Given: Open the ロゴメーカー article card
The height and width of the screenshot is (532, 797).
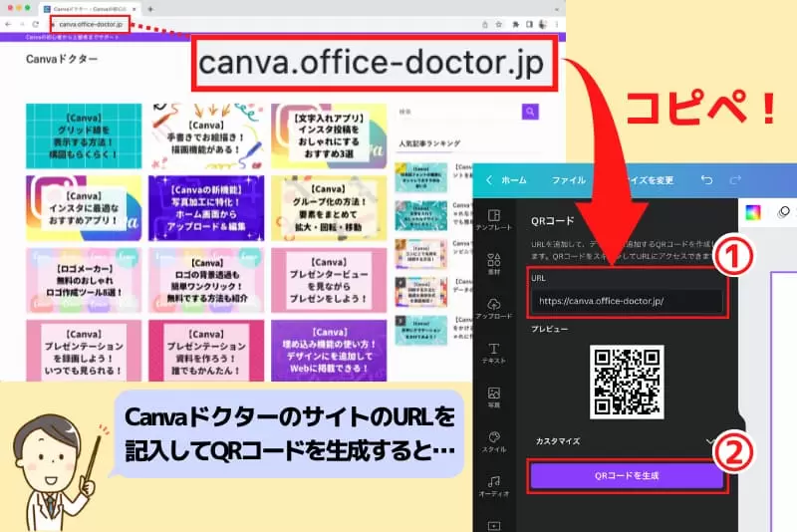Looking at the screenshot, I should pyautogui.click(x=84, y=280).
